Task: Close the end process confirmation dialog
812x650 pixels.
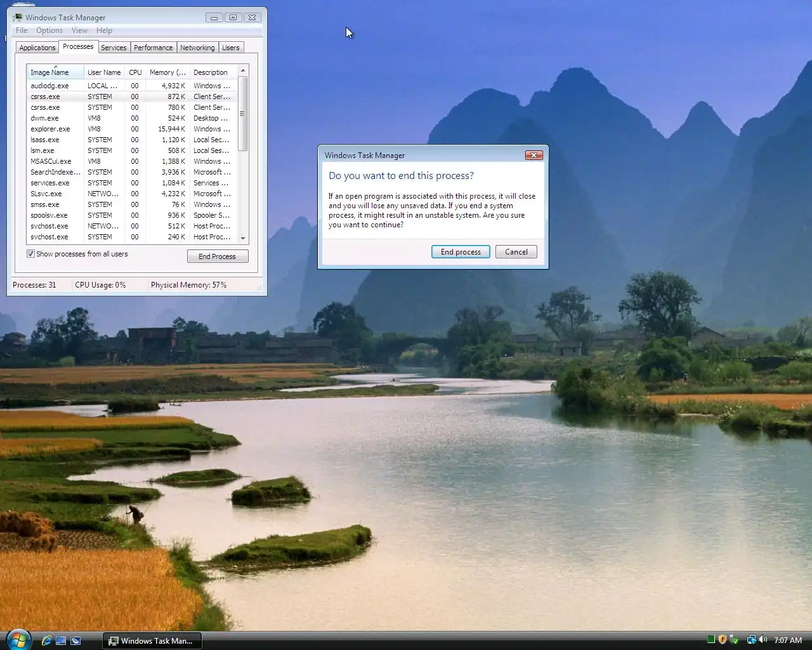Action: pos(534,155)
